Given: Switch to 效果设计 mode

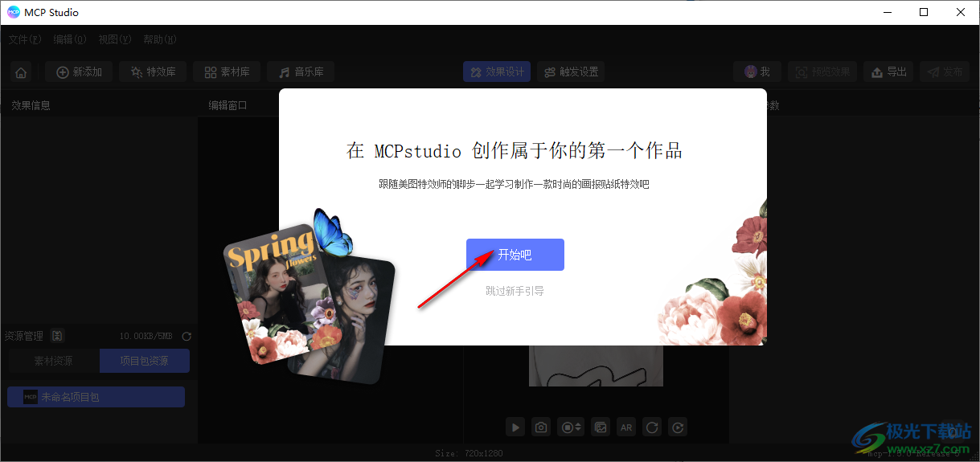Looking at the screenshot, I should coord(497,72).
